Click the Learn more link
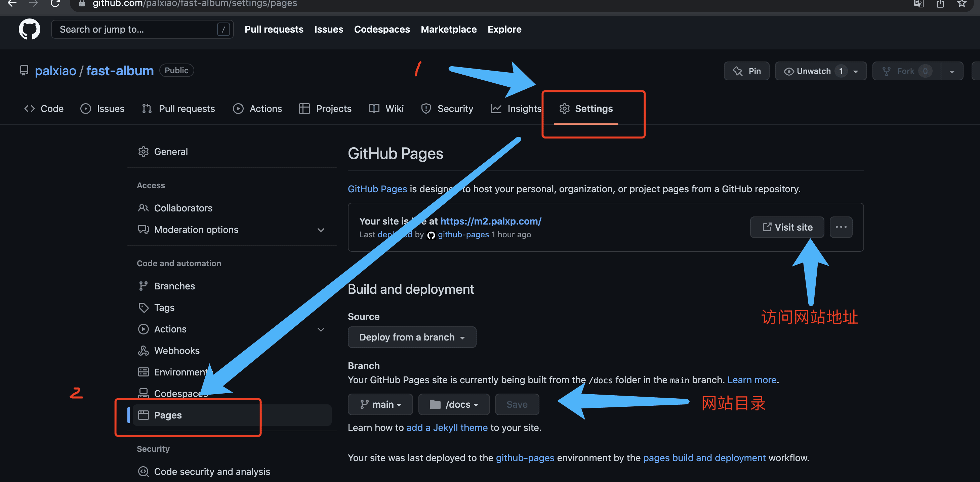 [752, 380]
